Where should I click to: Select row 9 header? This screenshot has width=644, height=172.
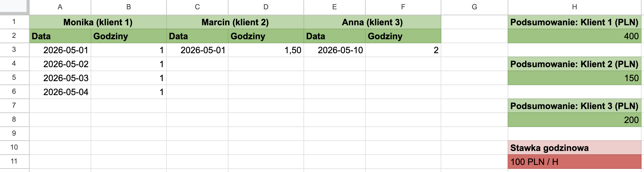(14, 133)
